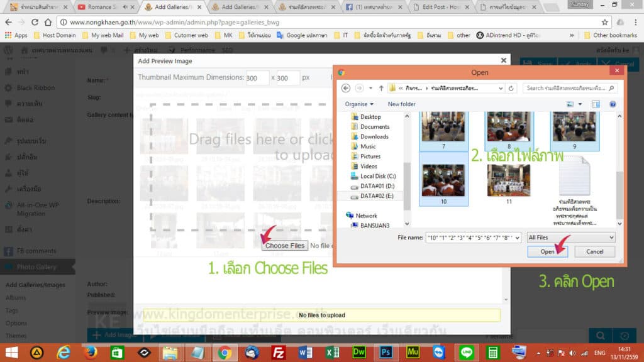
Task: Click the Preview pane icon in Open dialog
Action: point(595,104)
